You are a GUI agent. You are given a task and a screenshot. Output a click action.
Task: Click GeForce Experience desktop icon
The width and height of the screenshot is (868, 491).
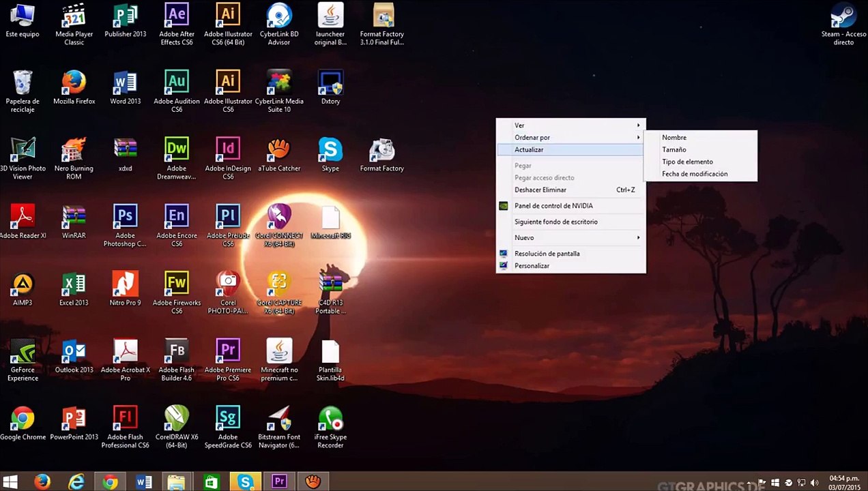tap(23, 360)
